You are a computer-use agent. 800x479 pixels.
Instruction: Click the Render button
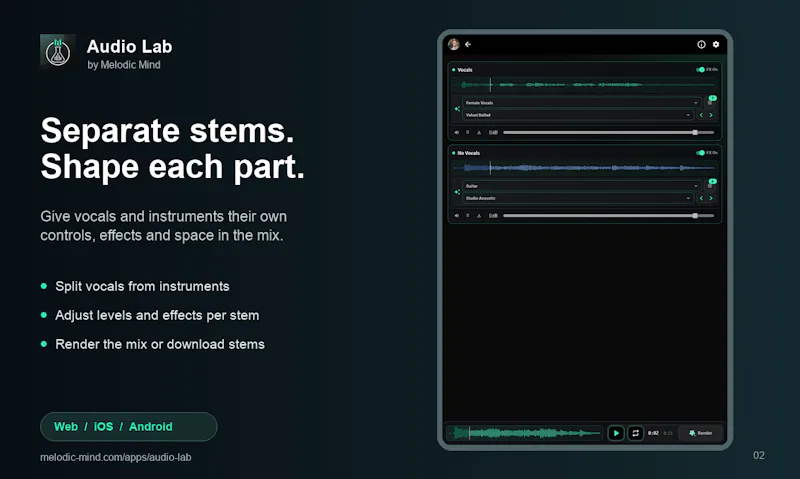(x=701, y=433)
